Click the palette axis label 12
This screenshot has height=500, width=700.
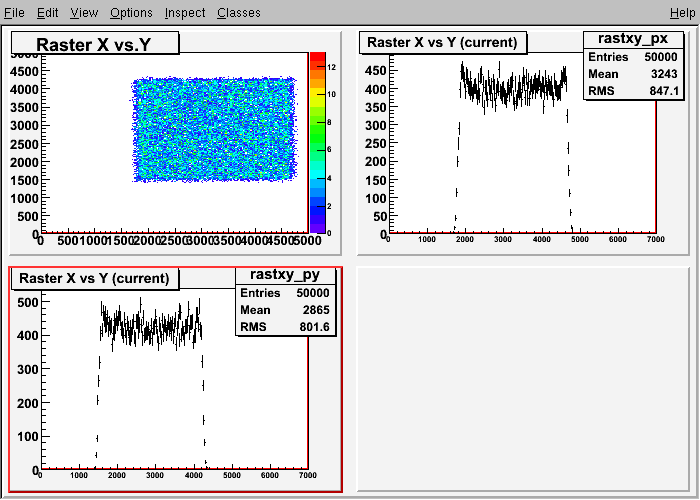coord(331,67)
